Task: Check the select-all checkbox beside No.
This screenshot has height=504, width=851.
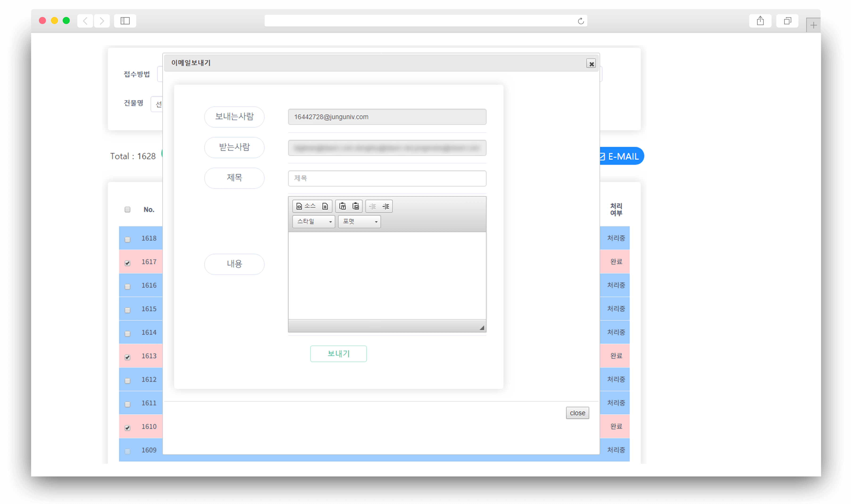Action: click(127, 210)
